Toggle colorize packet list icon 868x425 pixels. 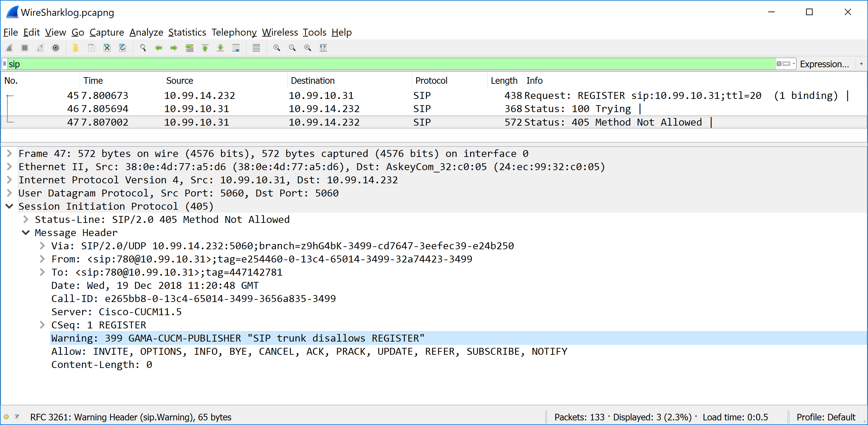256,48
